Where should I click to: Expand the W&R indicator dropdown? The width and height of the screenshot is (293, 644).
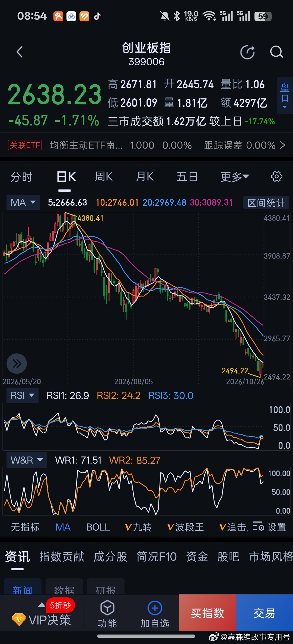[27, 460]
